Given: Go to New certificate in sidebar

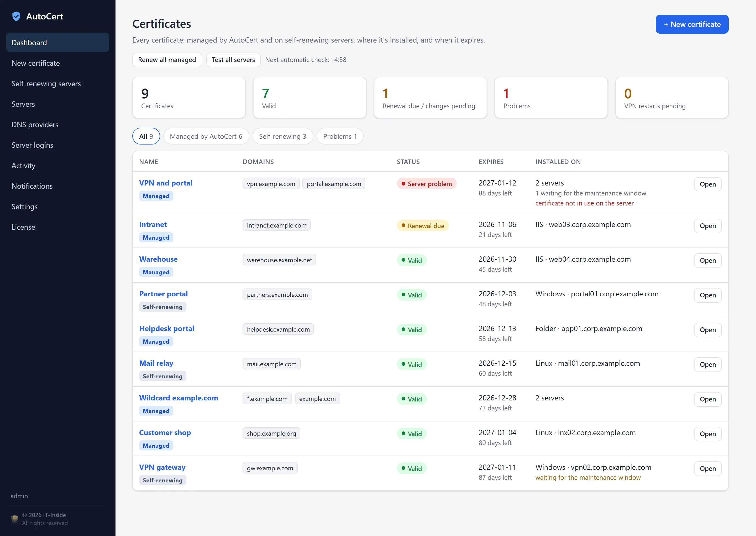Looking at the screenshot, I should pyautogui.click(x=58, y=63).
